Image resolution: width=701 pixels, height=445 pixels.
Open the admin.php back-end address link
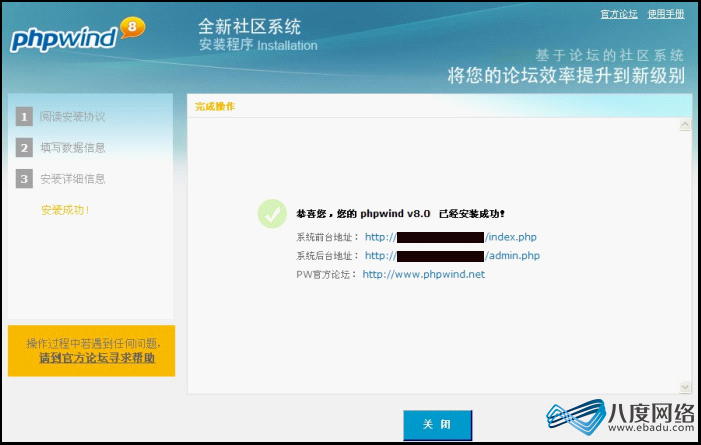pyautogui.click(x=452, y=256)
